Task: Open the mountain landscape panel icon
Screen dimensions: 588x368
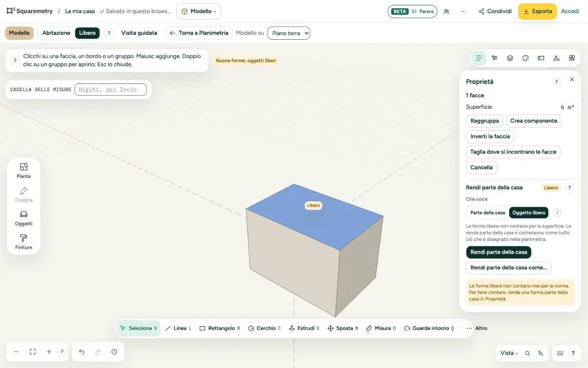Action: tap(556, 58)
